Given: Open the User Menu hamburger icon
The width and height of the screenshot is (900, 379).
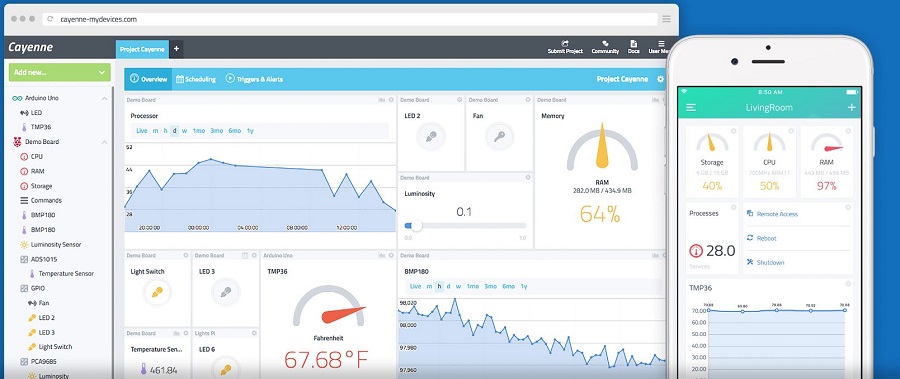Looking at the screenshot, I should pos(661,44).
